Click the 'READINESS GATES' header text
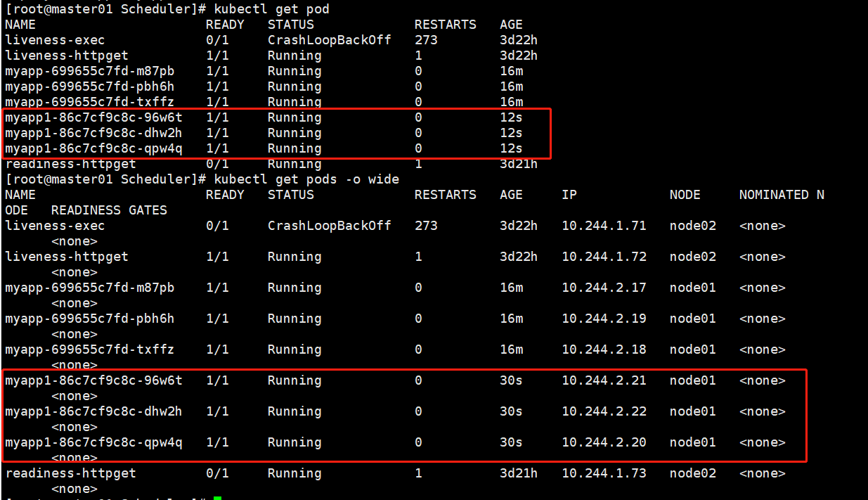868x500 pixels. [x=109, y=210]
